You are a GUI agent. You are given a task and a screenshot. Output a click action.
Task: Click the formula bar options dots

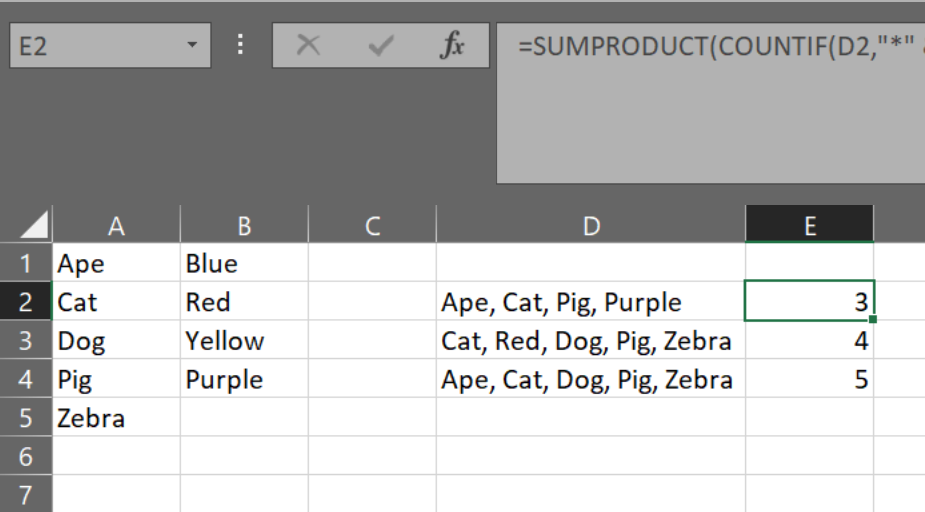coord(241,46)
